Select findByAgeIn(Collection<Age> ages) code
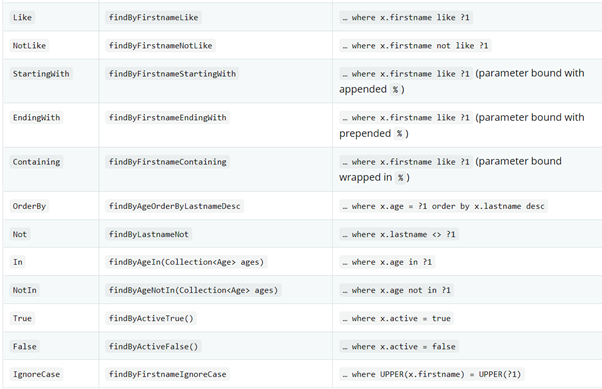The height and width of the screenshot is (389, 602). point(186,262)
